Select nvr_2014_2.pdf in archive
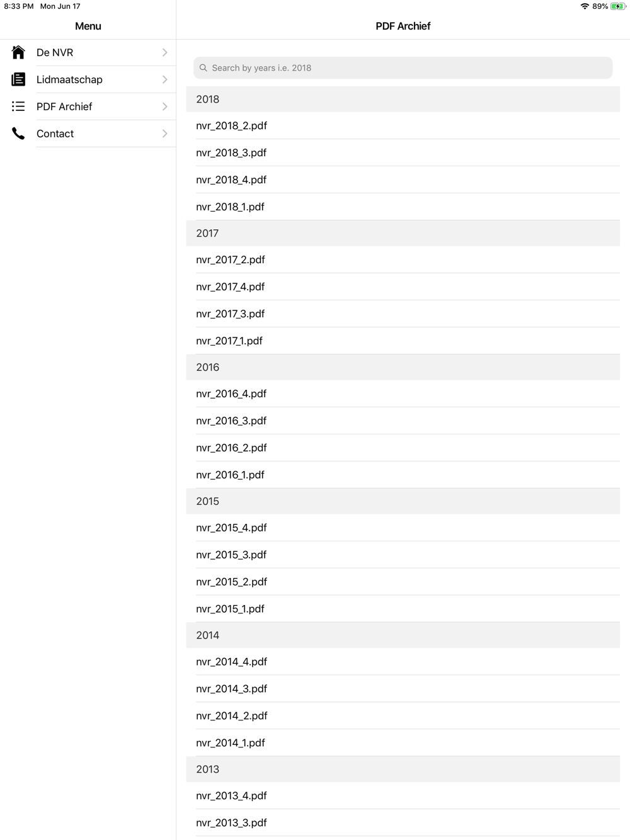Viewport: 630px width, 840px height. (403, 716)
